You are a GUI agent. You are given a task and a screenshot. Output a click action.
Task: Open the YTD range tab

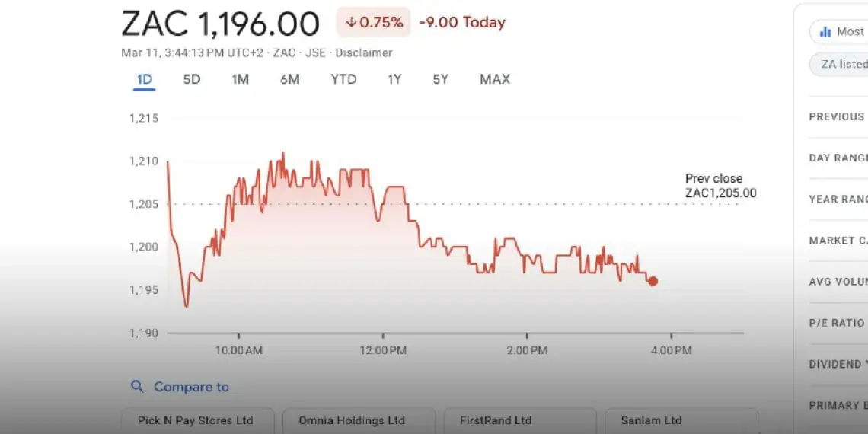pos(343,79)
